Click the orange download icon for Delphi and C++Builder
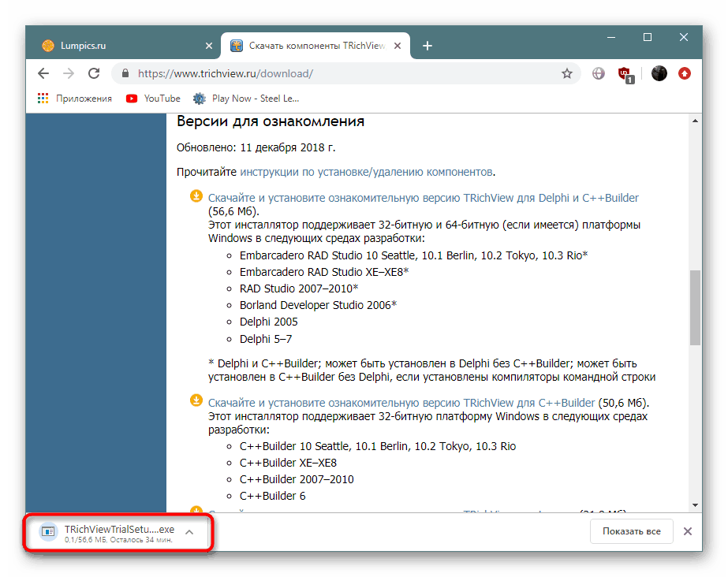This screenshot has height=577, width=728. (196, 196)
